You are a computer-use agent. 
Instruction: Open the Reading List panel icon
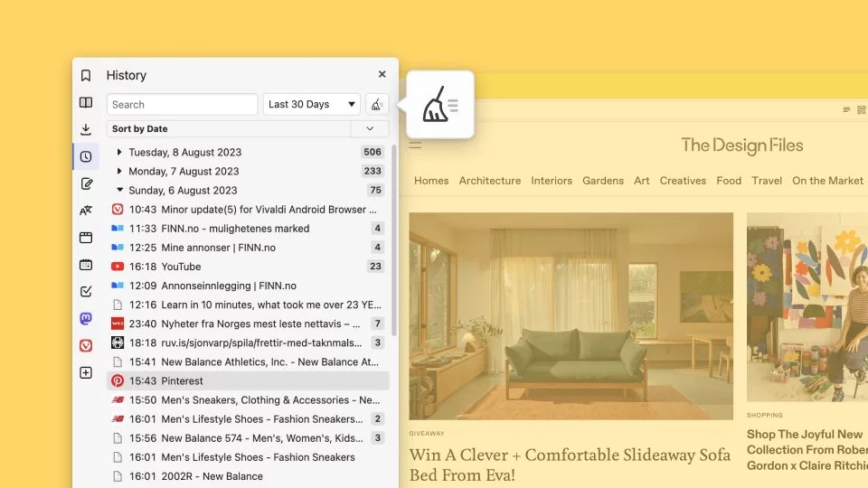click(86, 103)
